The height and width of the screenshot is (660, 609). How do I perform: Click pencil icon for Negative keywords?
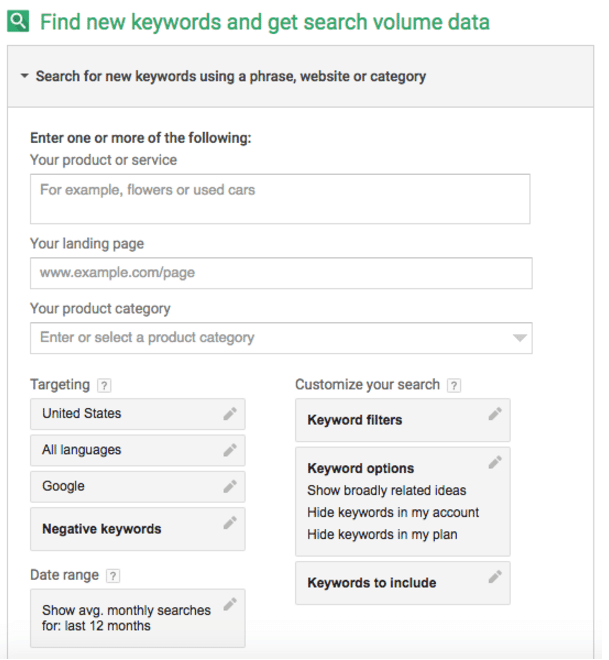point(230,523)
